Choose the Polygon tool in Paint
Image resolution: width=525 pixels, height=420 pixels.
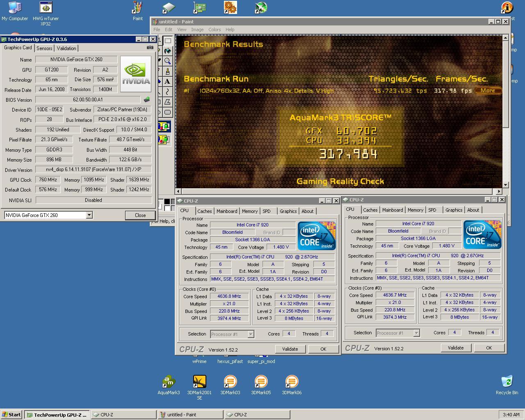coord(168,102)
